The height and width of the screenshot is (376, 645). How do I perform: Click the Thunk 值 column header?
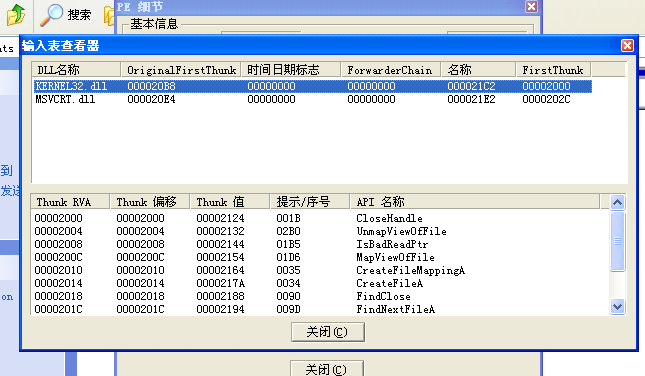(x=230, y=202)
